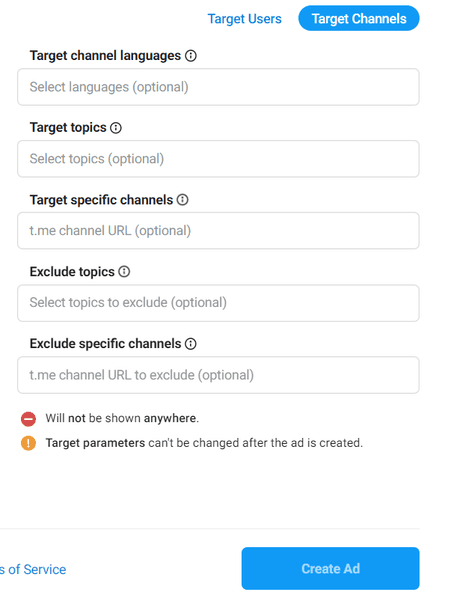Open info tooltip for Target channel languages
The height and width of the screenshot is (610, 454).
click(x=191, y=56)
